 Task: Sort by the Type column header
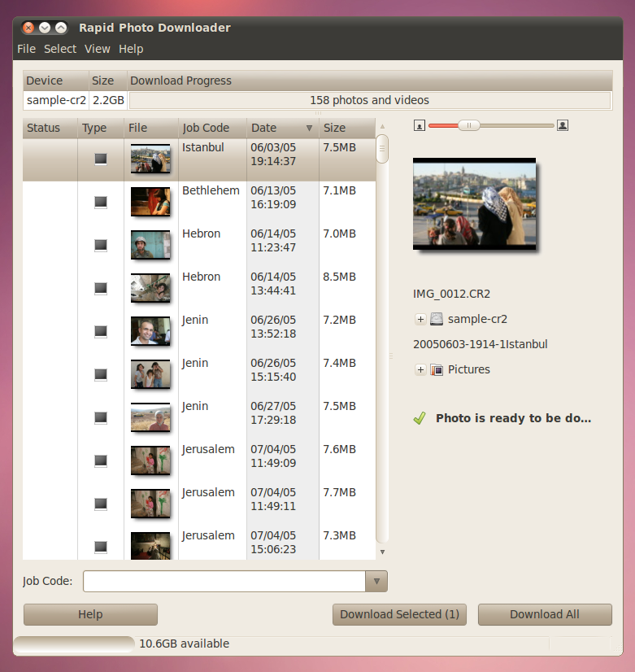(101, 128)
